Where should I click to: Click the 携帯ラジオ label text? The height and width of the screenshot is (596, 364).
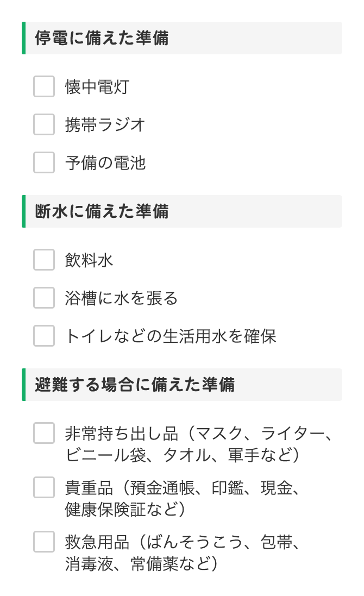point(105,125)
